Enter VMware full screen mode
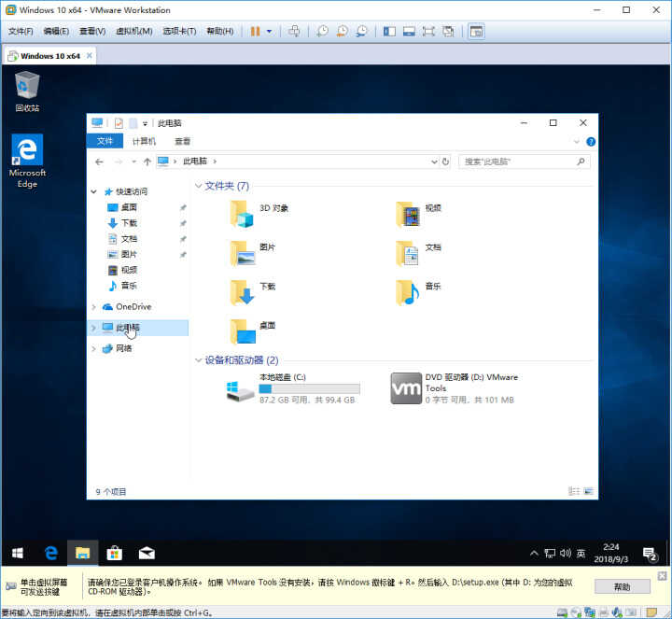 tap(428, 32)
